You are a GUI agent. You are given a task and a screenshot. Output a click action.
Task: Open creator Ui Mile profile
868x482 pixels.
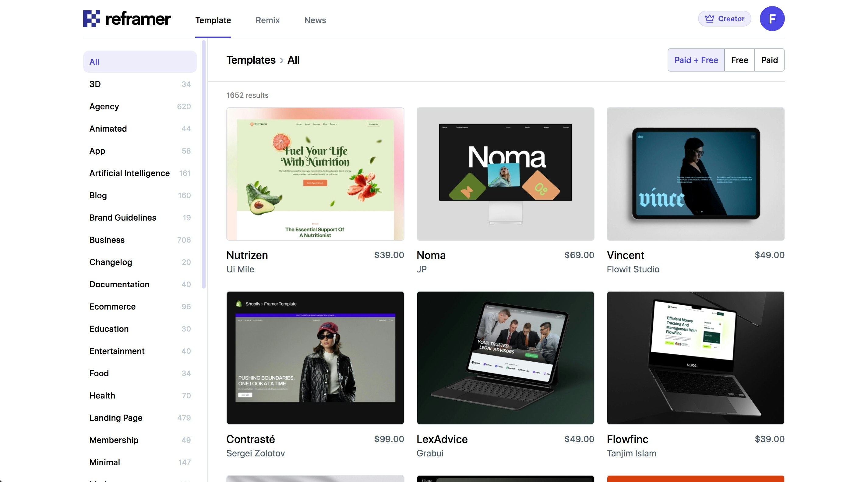point(240,269)
